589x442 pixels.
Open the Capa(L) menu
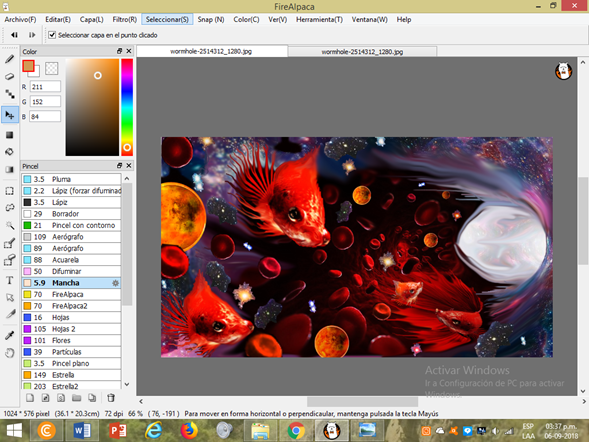pos(91,20)
